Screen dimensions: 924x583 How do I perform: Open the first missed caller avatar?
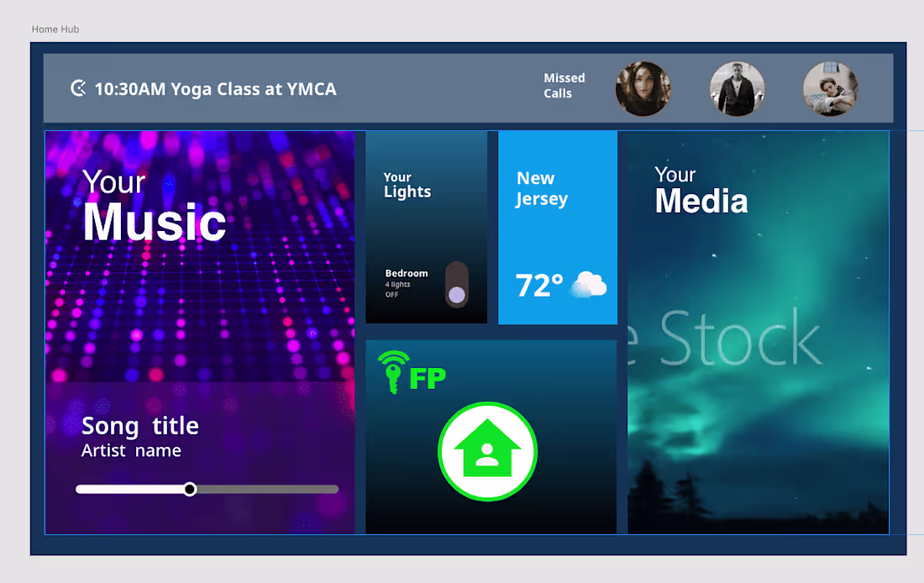(x=643, y=88)
